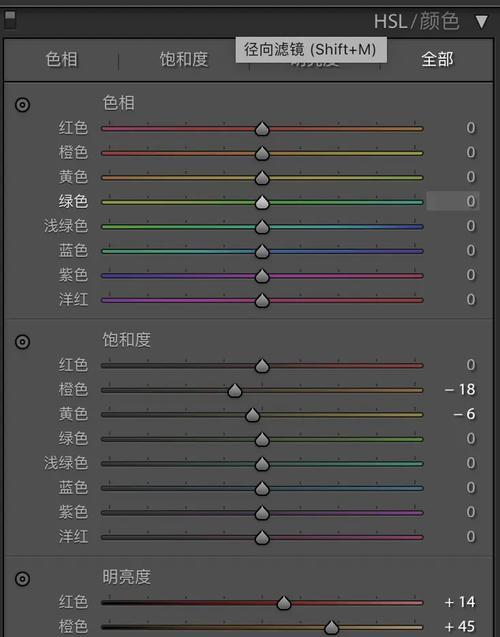Select the 红色 luminance value +14
The width and height of the screenshot is (500, 637).
click(x=460, y=602)
